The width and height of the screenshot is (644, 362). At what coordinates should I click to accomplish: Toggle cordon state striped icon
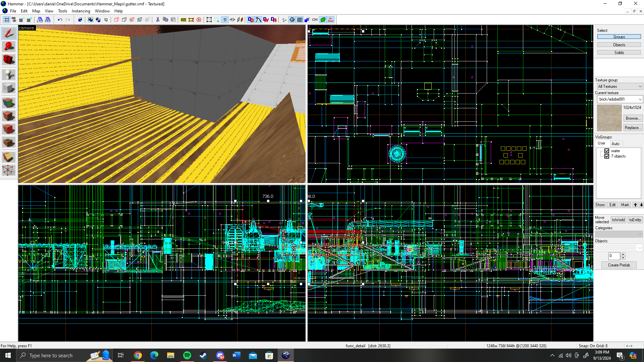pos(183,20)
